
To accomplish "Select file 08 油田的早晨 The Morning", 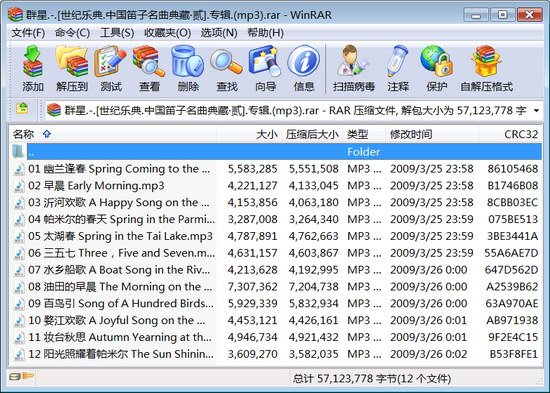I will pyautogui.click(x=120, y=287).
